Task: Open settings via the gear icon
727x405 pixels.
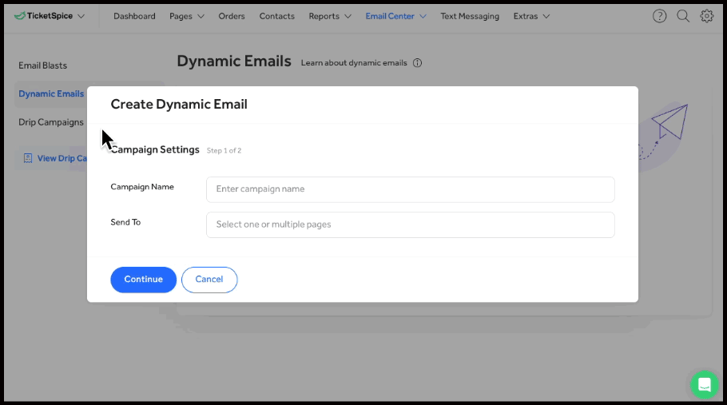Action: 707,16
